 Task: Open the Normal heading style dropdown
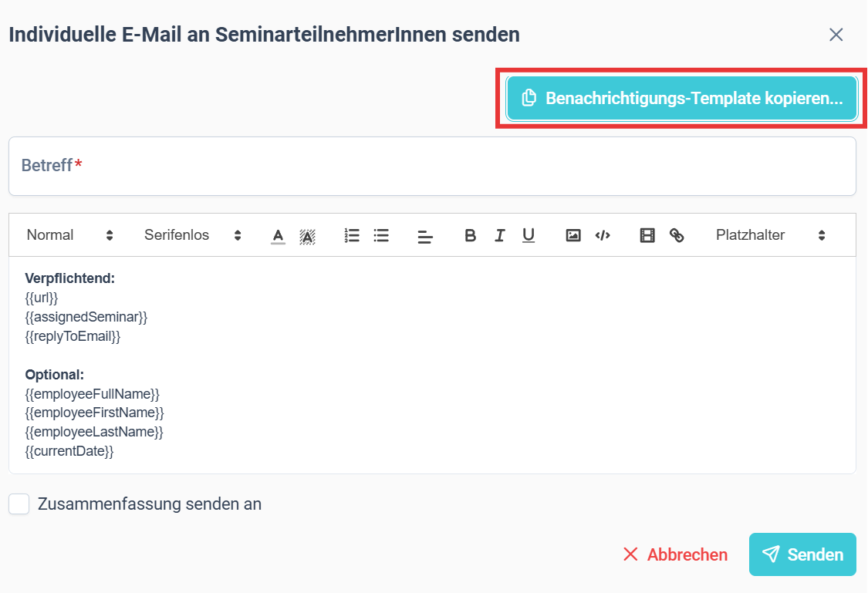pyautogui.click(x=69, y=235)
